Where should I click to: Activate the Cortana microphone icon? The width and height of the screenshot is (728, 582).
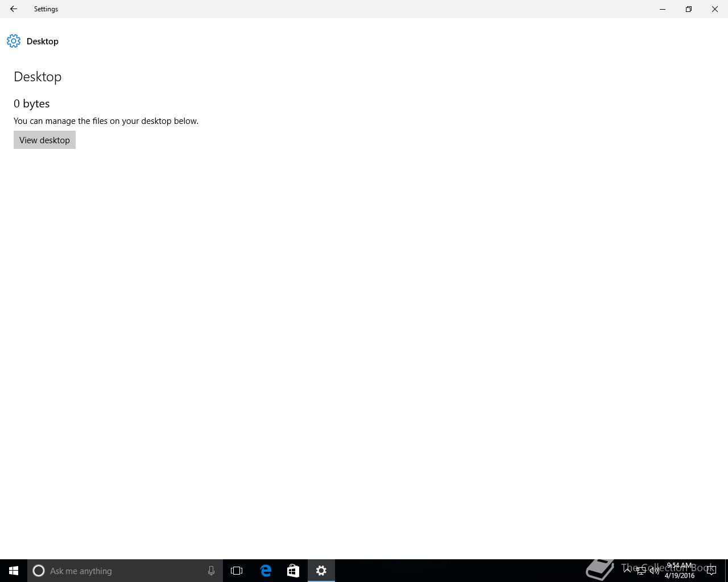(211, 571)
